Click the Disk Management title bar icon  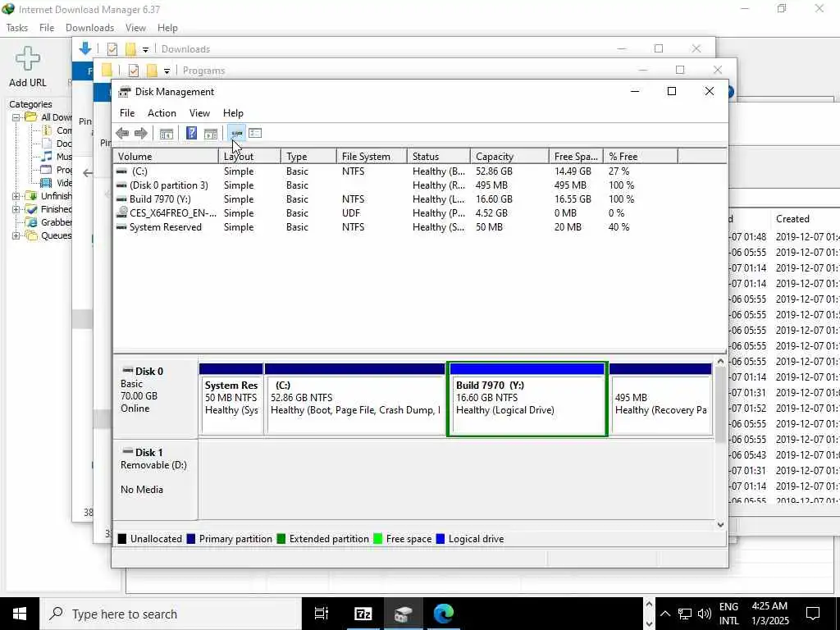(125, 92)
